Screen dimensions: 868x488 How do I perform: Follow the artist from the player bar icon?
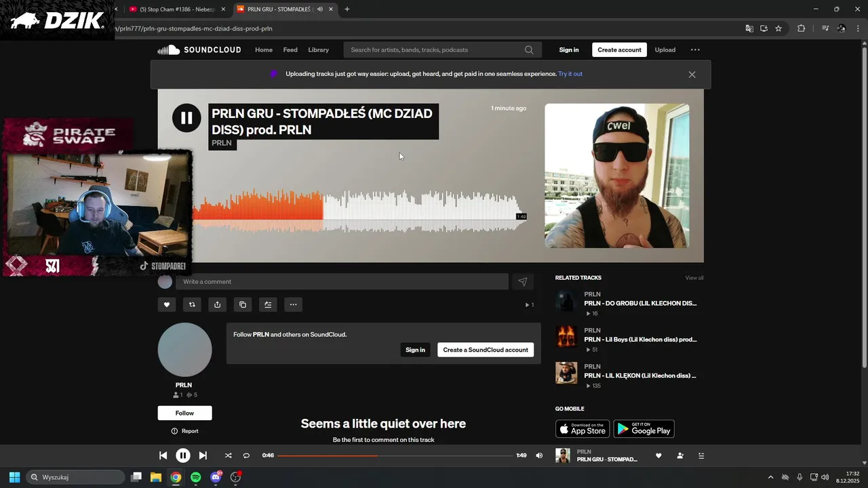680,455
